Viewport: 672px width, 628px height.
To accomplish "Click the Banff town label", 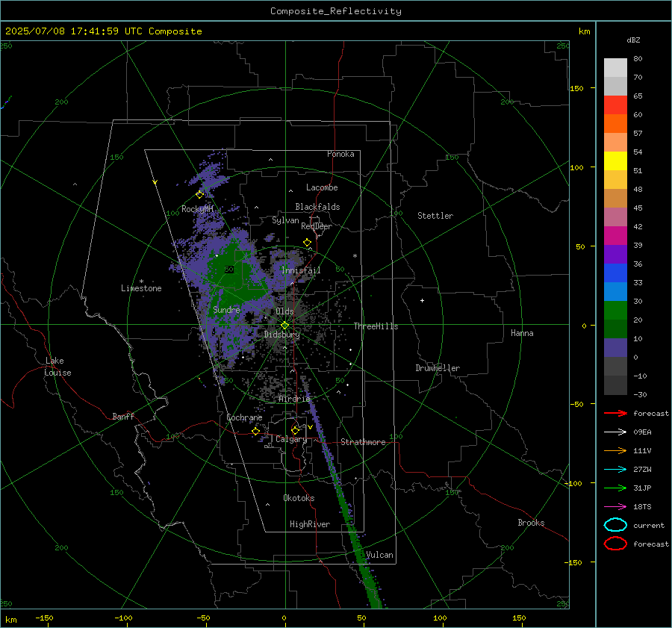I will pos(123,417).
